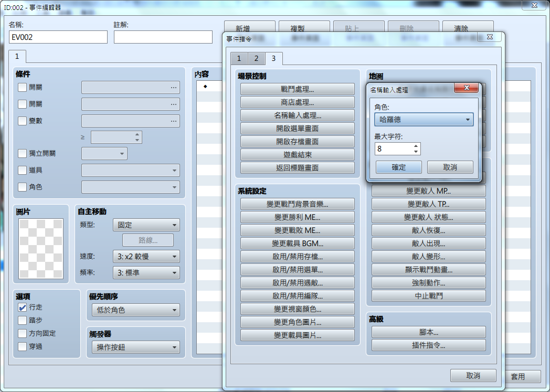Open the 商店處理 command
This screenshot has height=392, width=550.
[298, 102]
